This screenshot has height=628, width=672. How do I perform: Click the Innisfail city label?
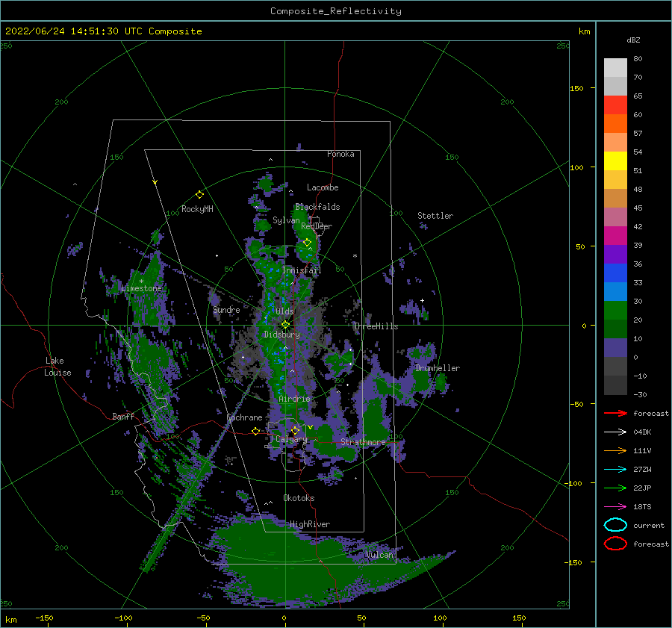302,270
